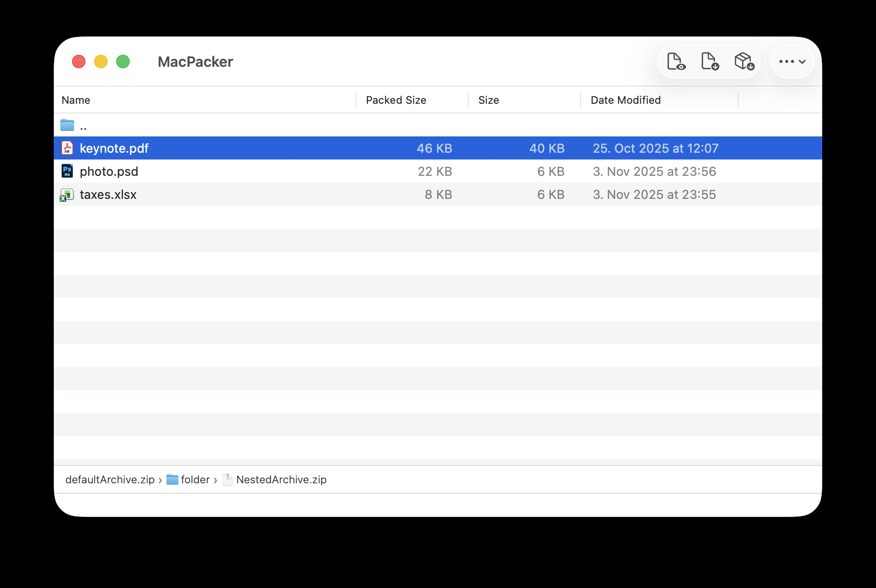This screenshot has height=588, width=876.
Task: Click the Extract selected file icon
Action: tap(709, 61)
